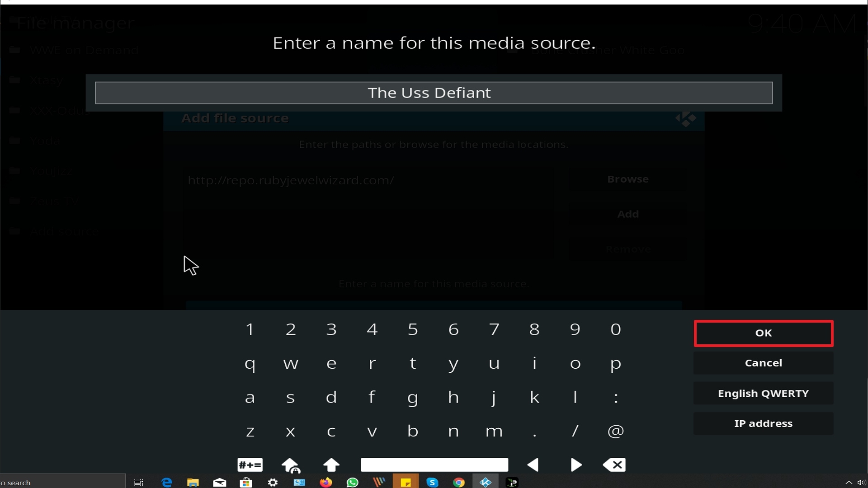This screenshot has height=488, width=868.
Task: Tap the letter p key
Action: [x=616, y=363]
